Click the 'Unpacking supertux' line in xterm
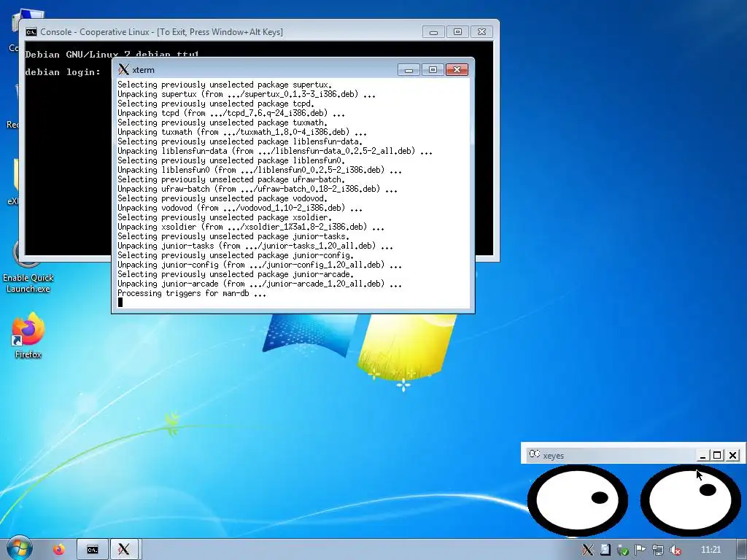747x560 pixels. point(247,94)
